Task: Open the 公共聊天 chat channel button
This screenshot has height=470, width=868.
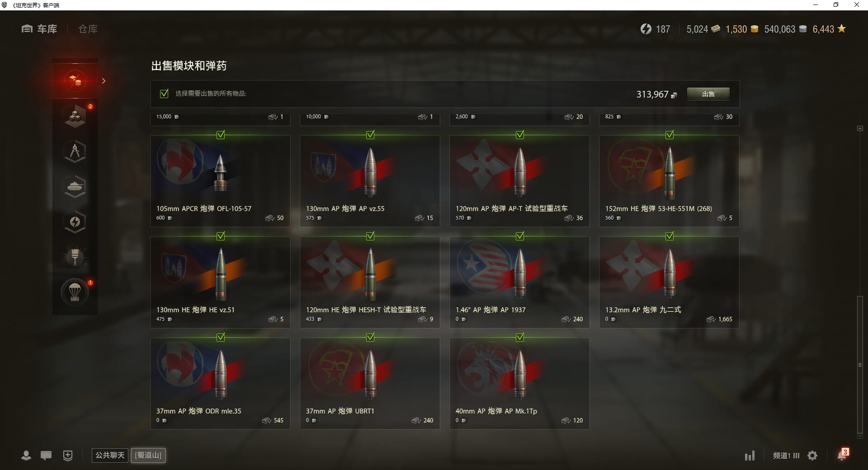Action: (110, 455)
